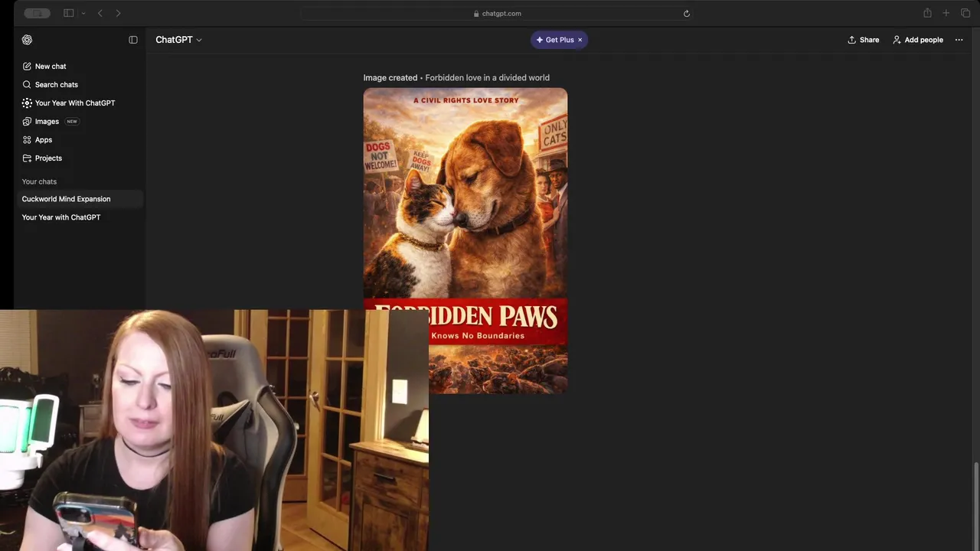
Task: Click the Images gallery icon
Action: coord(27,122)
